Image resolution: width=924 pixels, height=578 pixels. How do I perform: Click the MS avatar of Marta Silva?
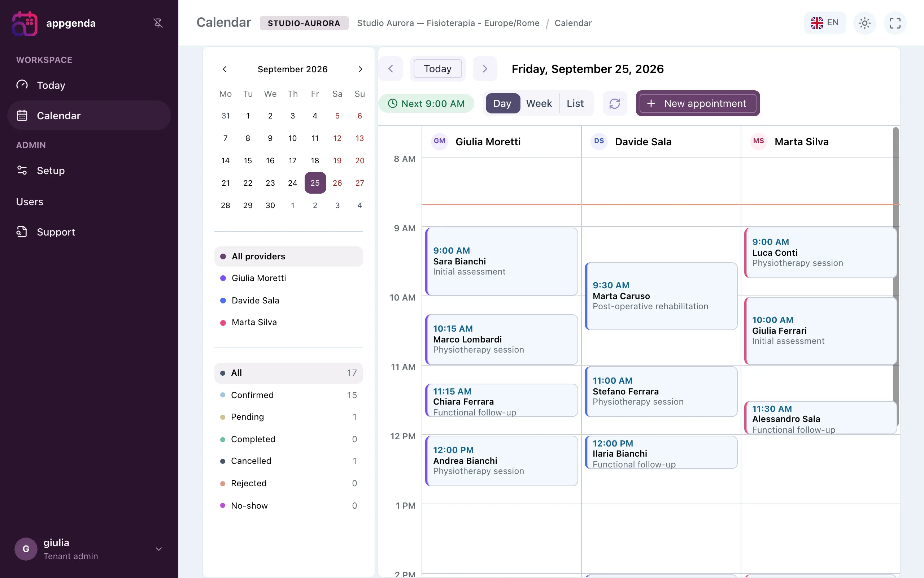(x=759, y=141)
